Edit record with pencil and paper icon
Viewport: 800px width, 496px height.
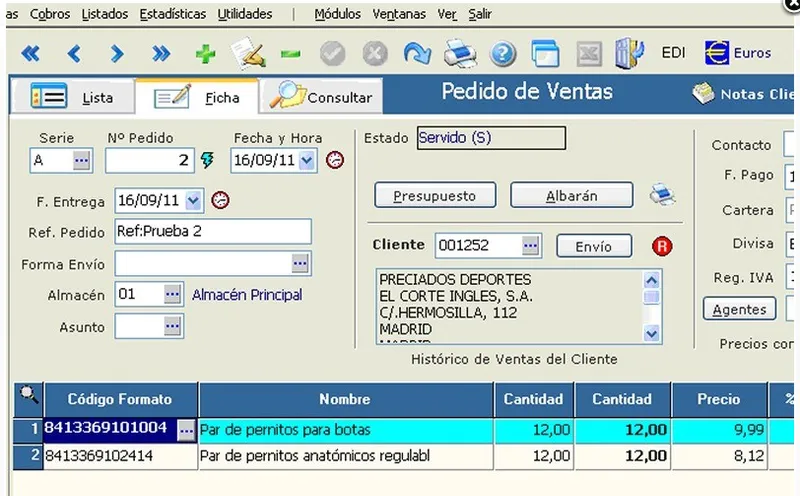click(x=248, y=53)
